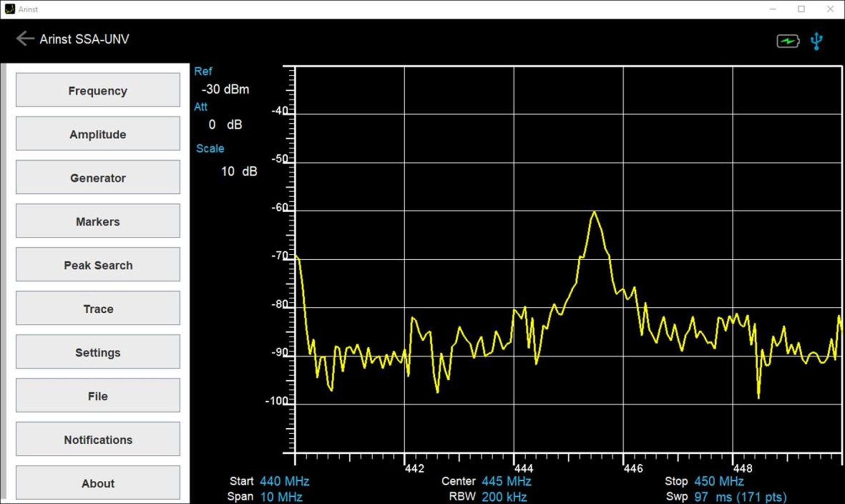The height and width of the screenshot is (504, 845).
Task: Open the About section
Action: 98,483
